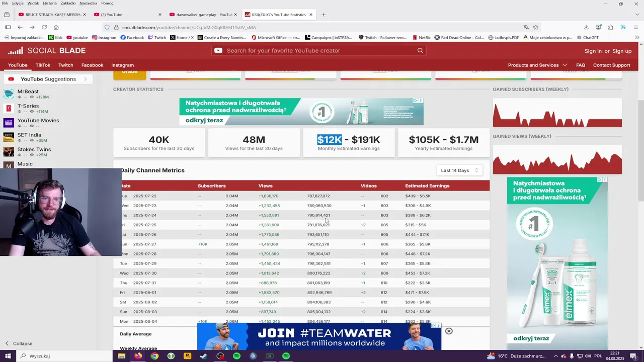The height and width of the screenshot is (362, 644).
Task: Open File Explorer from the taskbar
Action: [x=122, y=356]
